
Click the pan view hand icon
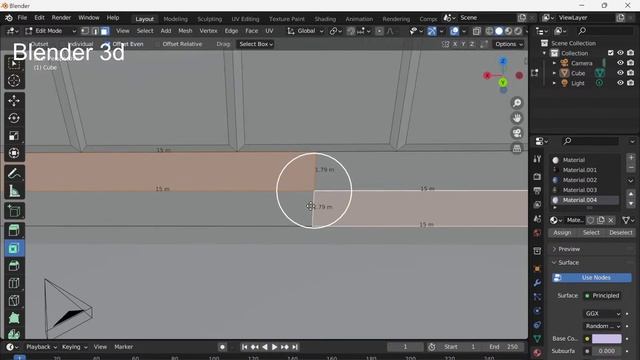click(x=517, y=118)
